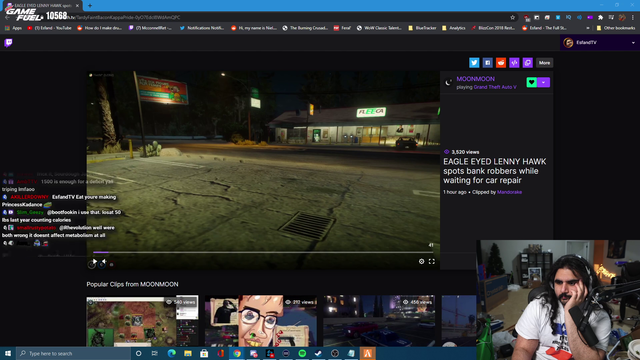
Task: Unfollow MOONMOON with the heart button
Action: 531,82
